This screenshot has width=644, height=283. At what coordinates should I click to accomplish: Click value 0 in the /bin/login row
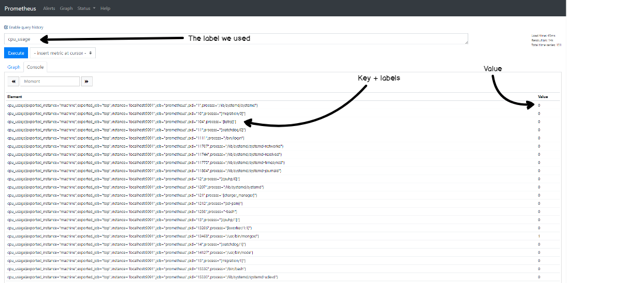(x=539, y=138)
